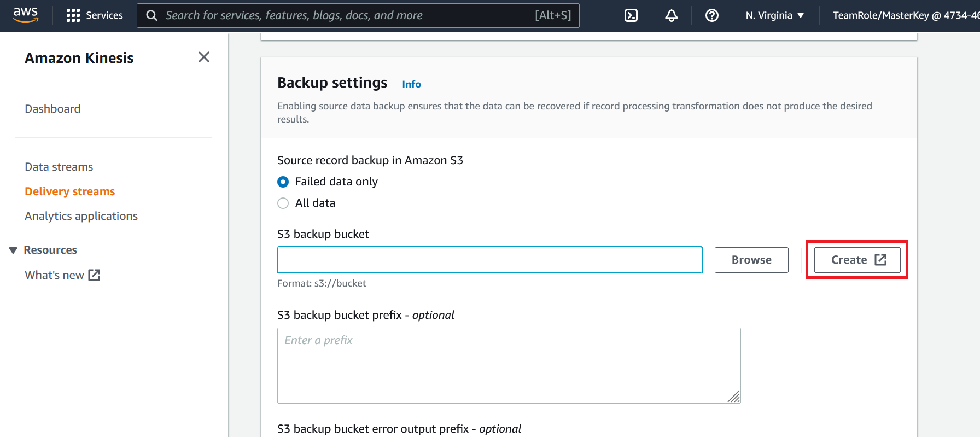The width and height of the screenshot is (980, 437).
Task: Open Backup settings Info link
Action: (411, 84)
